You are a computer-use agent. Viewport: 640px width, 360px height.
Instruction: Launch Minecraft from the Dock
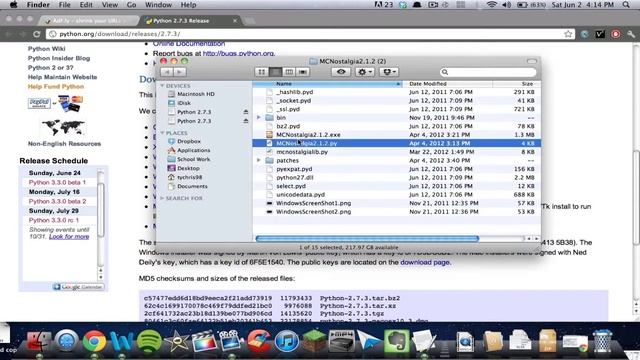[314, 341]
